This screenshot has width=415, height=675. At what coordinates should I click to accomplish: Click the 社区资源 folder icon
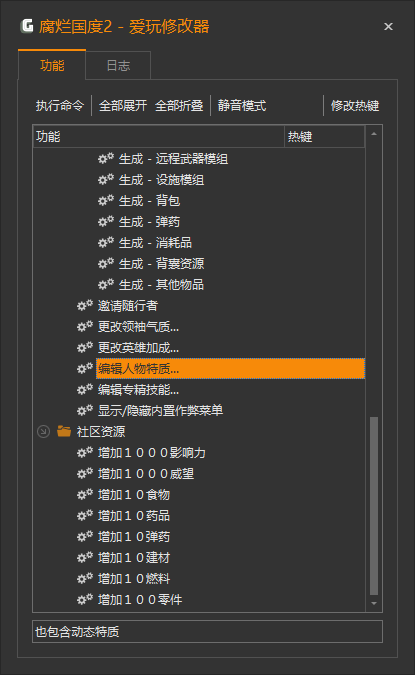coord(64,431)
